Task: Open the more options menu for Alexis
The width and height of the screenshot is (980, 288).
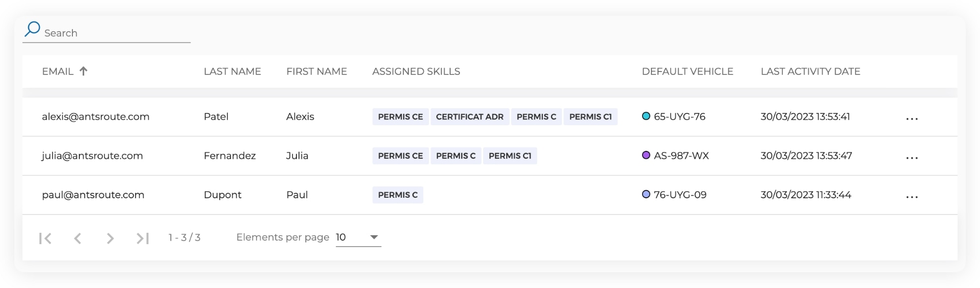Action: click(912, 118)
